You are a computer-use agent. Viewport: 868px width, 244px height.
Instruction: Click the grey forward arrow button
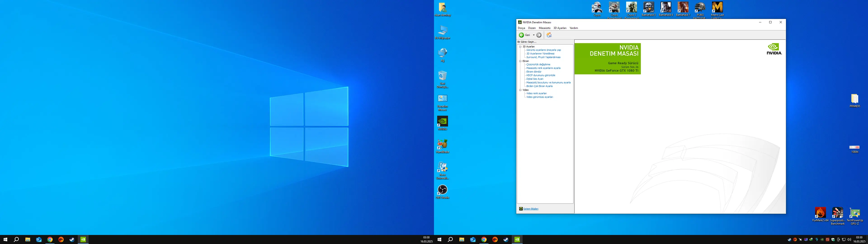tap(539, 35)
